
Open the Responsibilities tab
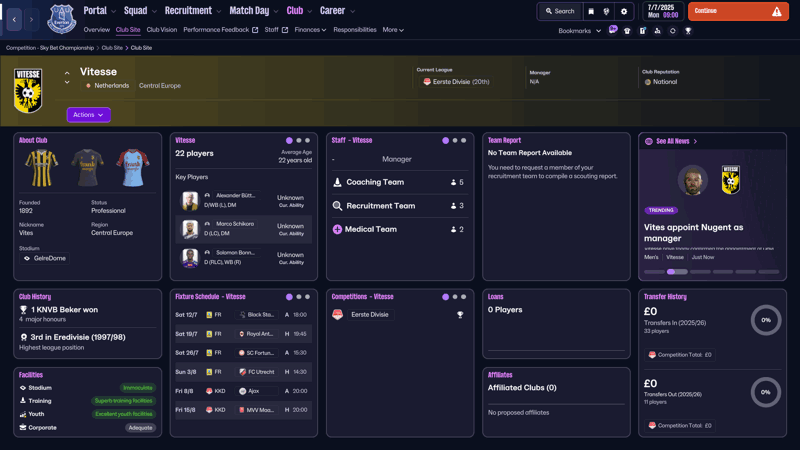point(355,30)
